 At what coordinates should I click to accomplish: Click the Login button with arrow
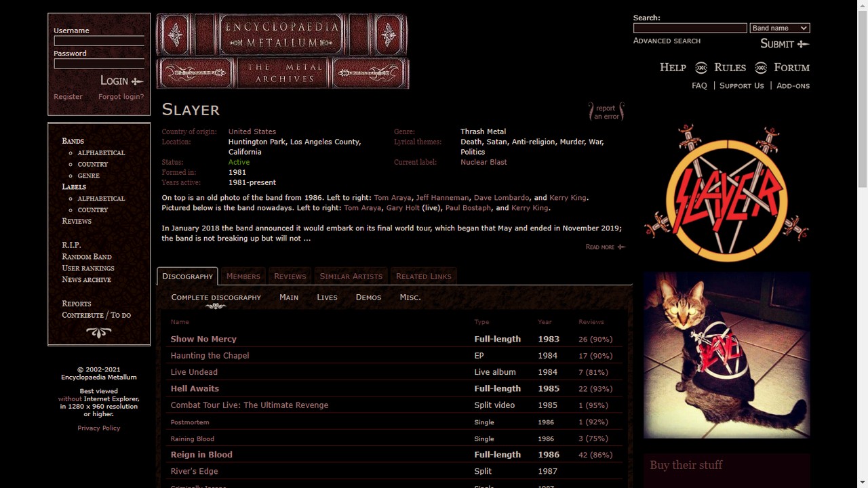tap(121, 81)
